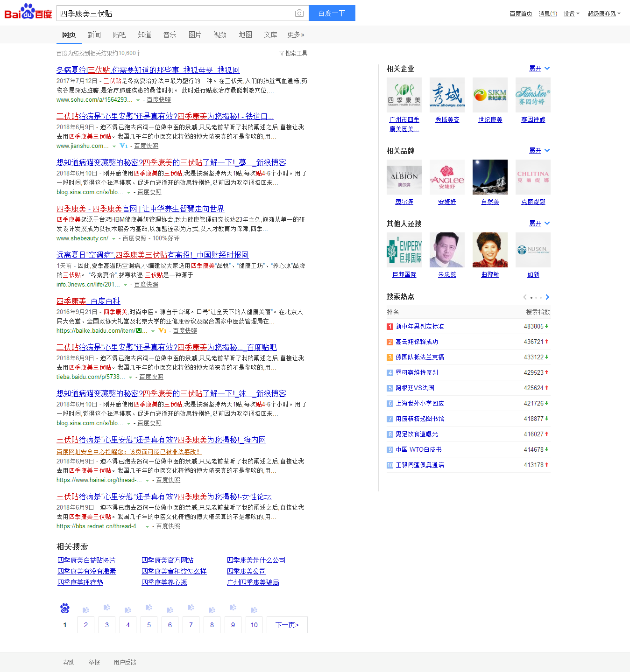The width and height of the screenshot is (630, 672).
Task: Open 赛因诗婷 logo thumbnail
Action: click(x=533, y=95)
